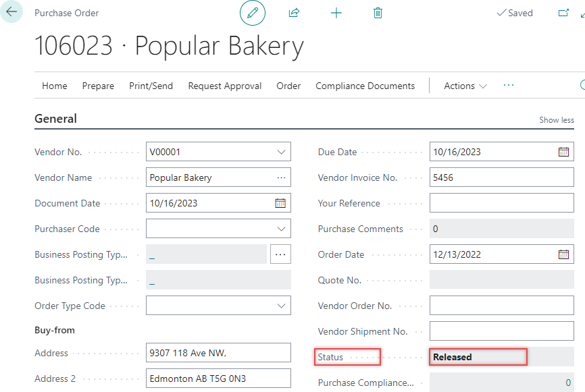Show more options ellipsis in action bar
Image resolution: width=585 pixels, height=392 pixels.
509,85
